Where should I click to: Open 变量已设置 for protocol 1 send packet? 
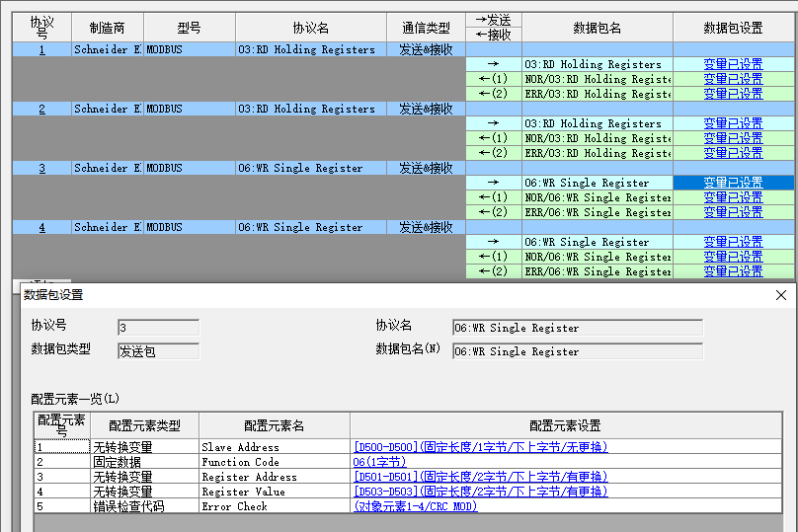(733, 64)
